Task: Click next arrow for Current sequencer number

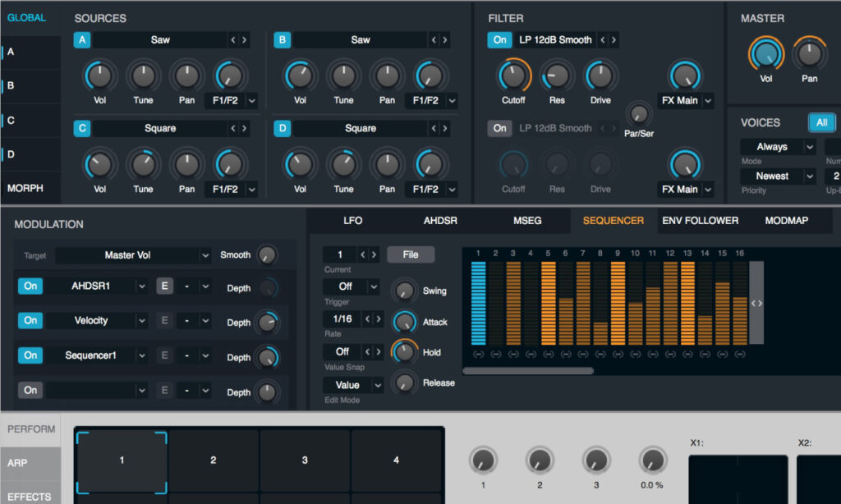Action: point(375,254)
